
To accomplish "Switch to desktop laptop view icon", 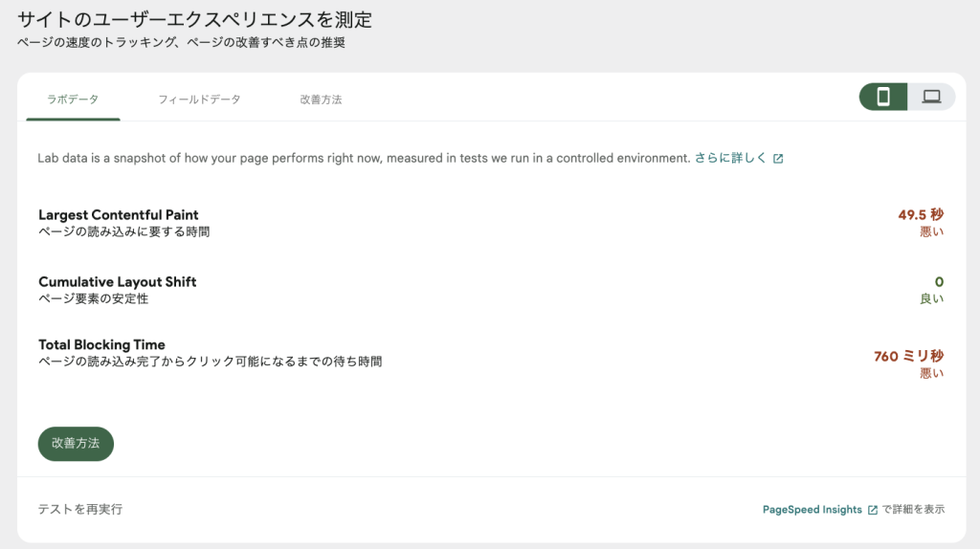I will coord(931,97).
